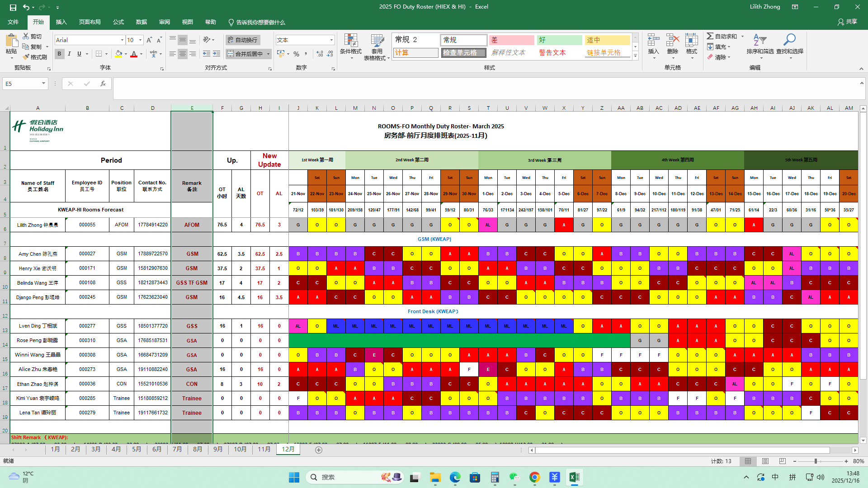Click the yellow fill color swatch button

pos(118,54)
